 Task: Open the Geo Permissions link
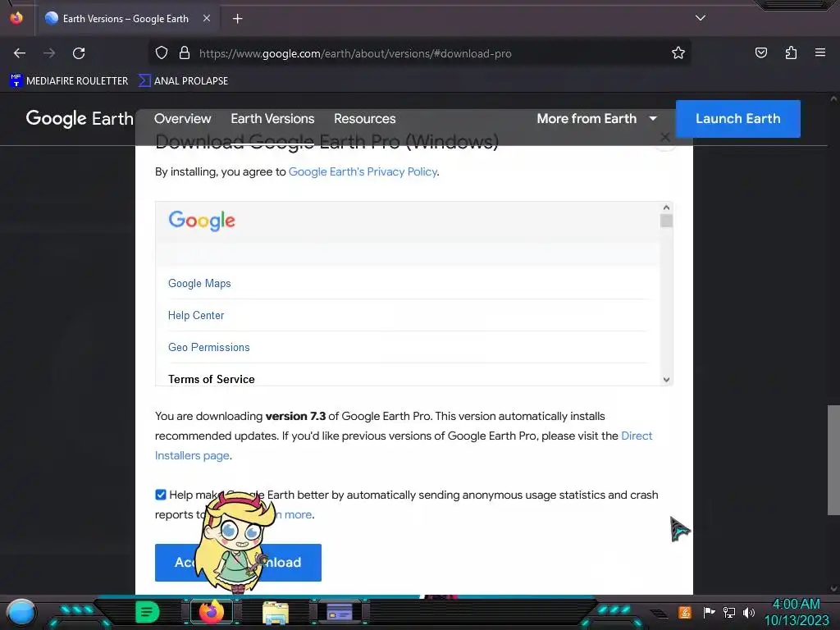click(x=209, y=348)
